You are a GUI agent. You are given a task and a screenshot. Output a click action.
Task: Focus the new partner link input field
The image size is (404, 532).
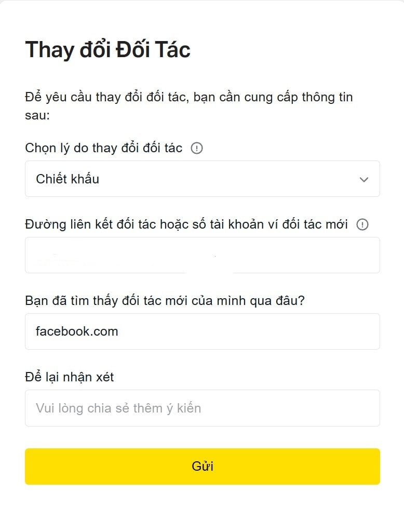[202, 255]
